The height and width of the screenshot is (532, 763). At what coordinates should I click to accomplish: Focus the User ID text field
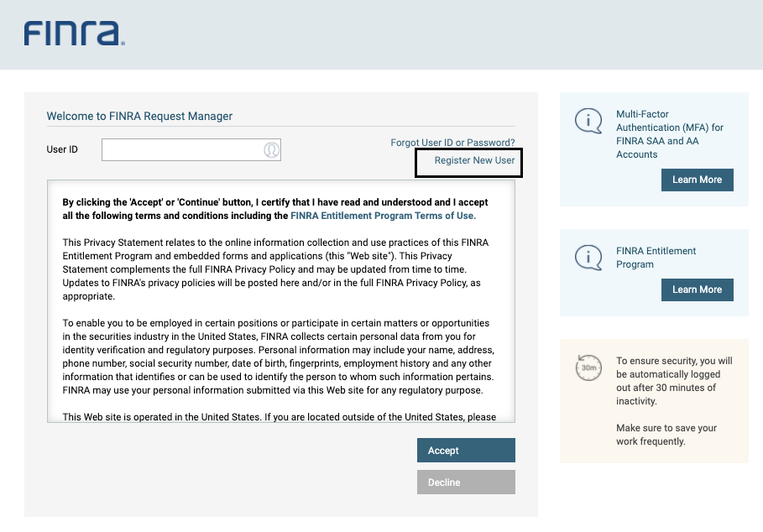(181, 150)
